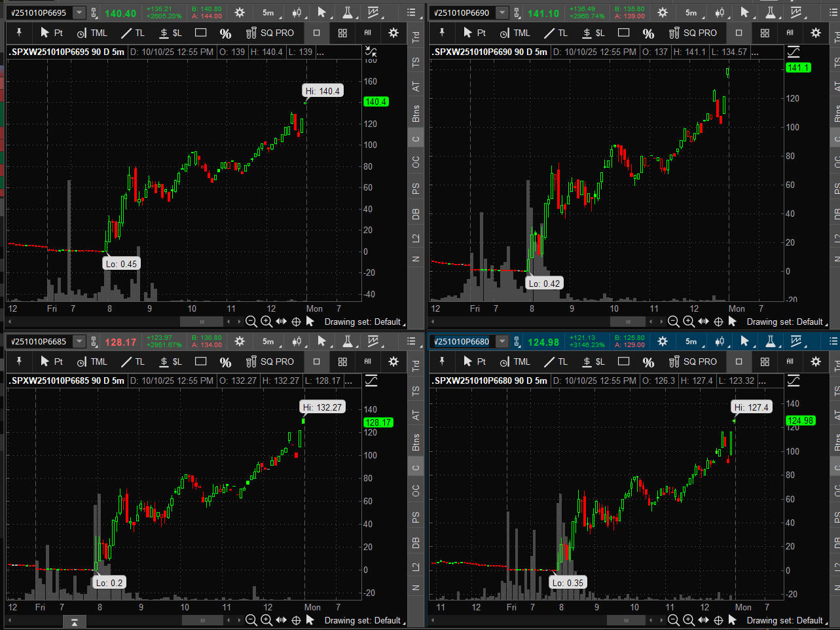This screenshot has height=630, width=840.
Task: Select the rectangle drawing tool in P6680 chart
Action: 624,361
